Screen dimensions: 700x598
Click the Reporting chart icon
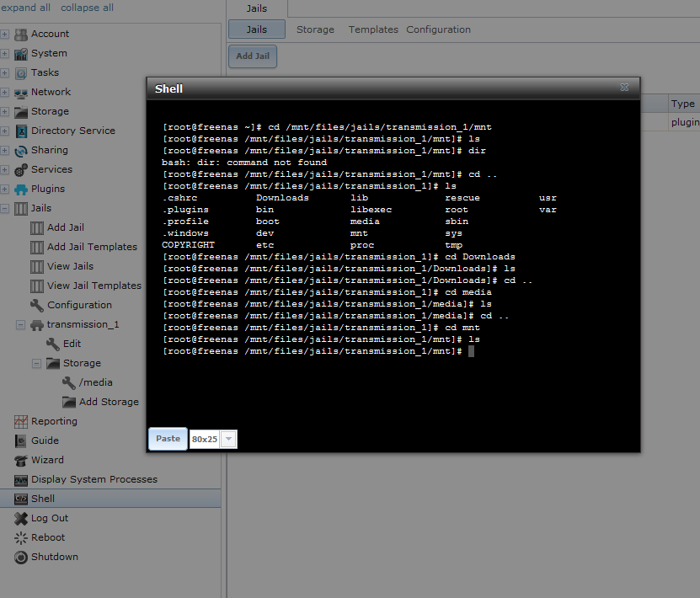coord(20,421)
